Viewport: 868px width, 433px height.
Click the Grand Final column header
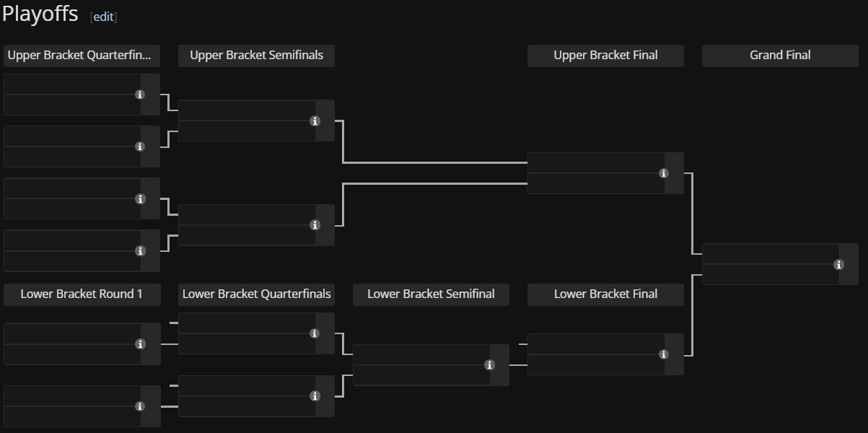[780, 56]
